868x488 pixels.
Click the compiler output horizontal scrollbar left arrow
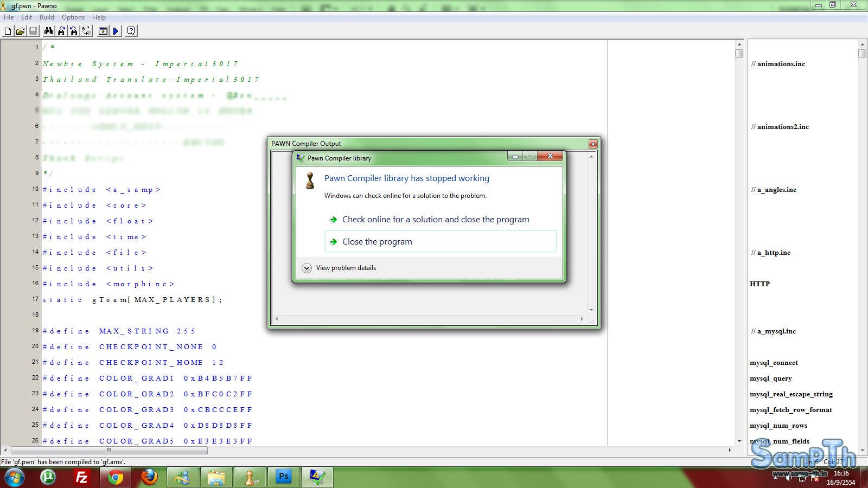coord(277,319)
